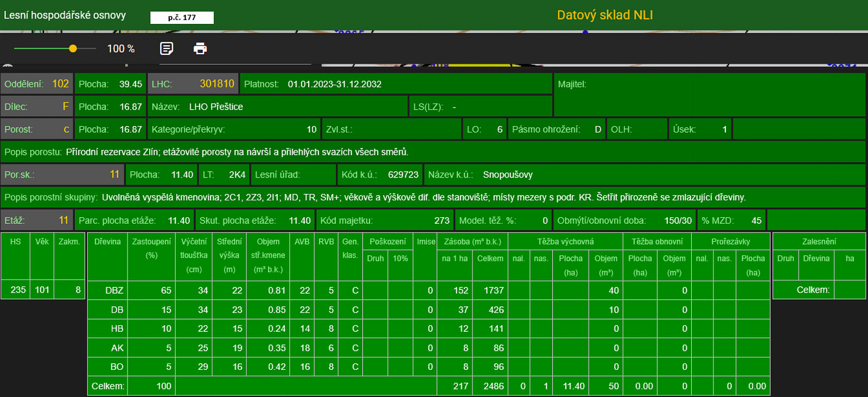The height and width of the screenshot is (397, 868).
Task: Click the Datový sklad NLI title
Action: click(x=605, y=15)
